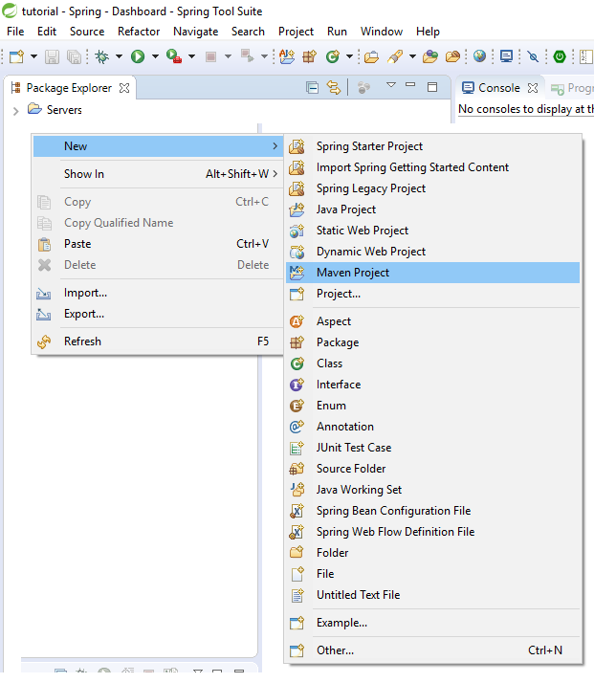Screen dimensions: 616x683
Task: Click the Debug bug icon
Action: [102, 56]
